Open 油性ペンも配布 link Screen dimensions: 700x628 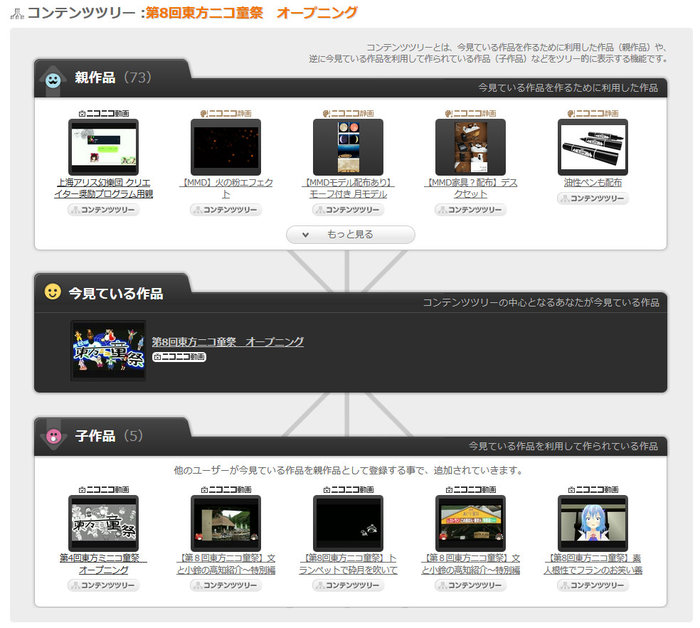tap(593, 183)
